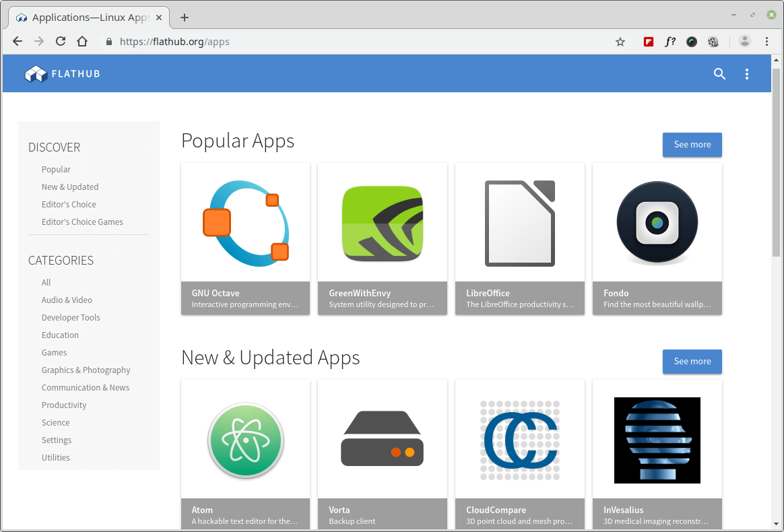784x532 pixels.
Task: Click the GreenWithEnvy app icon
Action: point(383,223)
